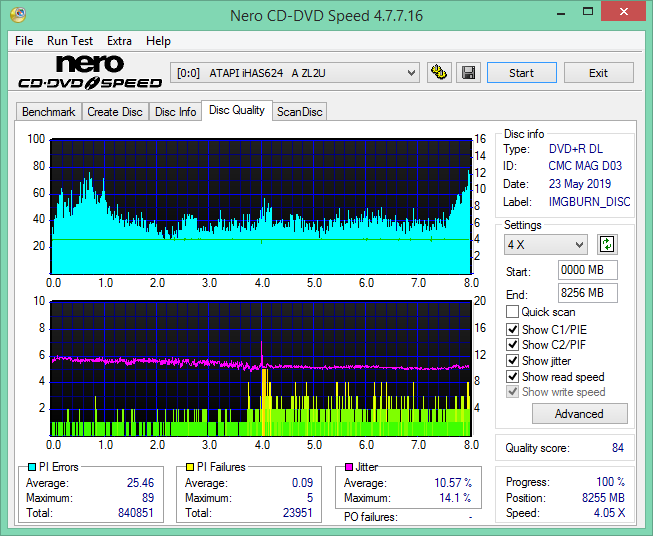Click the PI Errors graph area
This screenshot has height=536, width=653.
click(x=261, y=207)
